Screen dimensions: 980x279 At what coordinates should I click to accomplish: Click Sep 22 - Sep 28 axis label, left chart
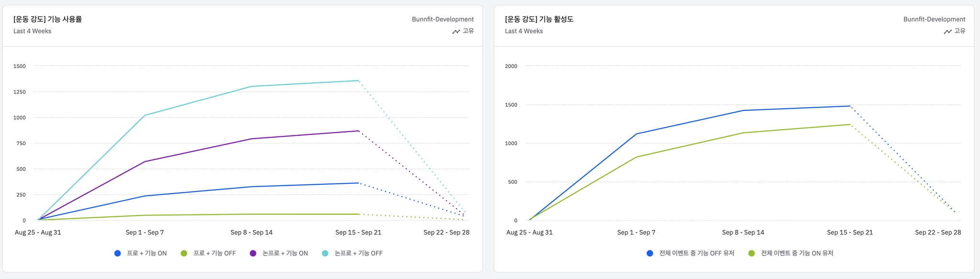click(446, 233)
